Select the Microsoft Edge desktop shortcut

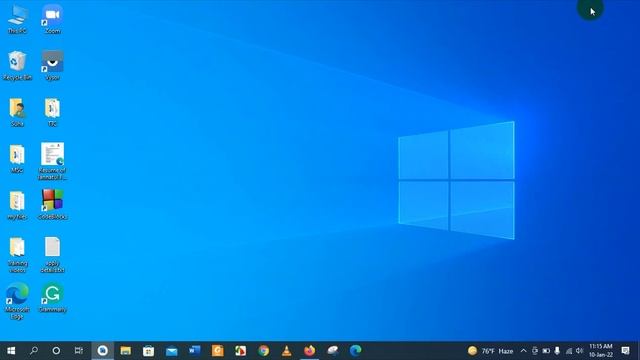(x=17, y=301)
